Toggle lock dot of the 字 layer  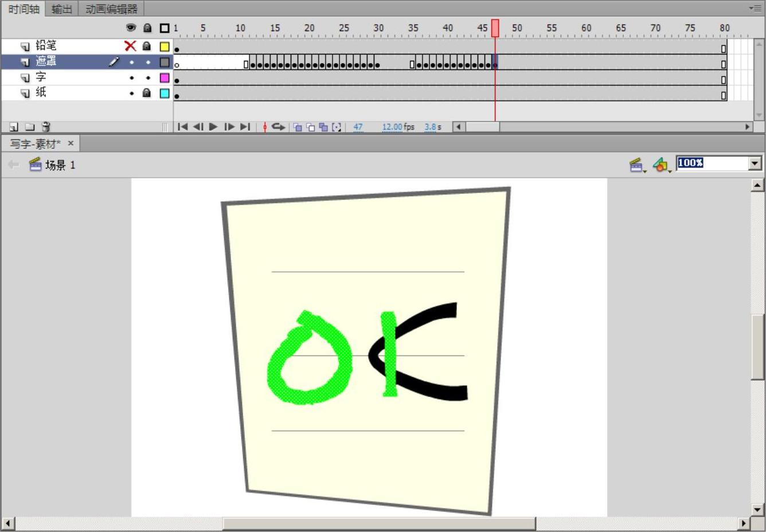(x=148, y=77)
